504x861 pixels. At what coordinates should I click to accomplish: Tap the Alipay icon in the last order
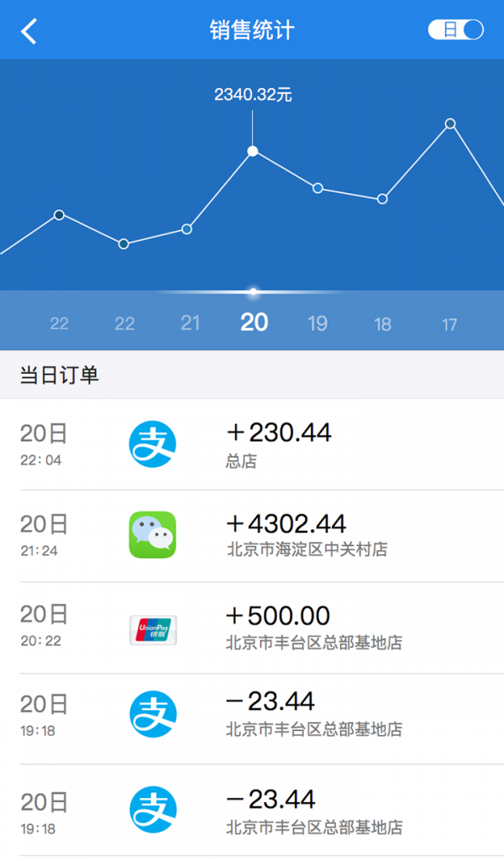point(153,810)
